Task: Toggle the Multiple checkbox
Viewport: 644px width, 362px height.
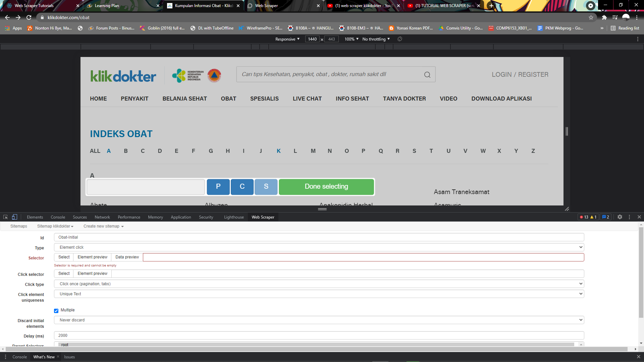Action: click(x=56, y=311)
